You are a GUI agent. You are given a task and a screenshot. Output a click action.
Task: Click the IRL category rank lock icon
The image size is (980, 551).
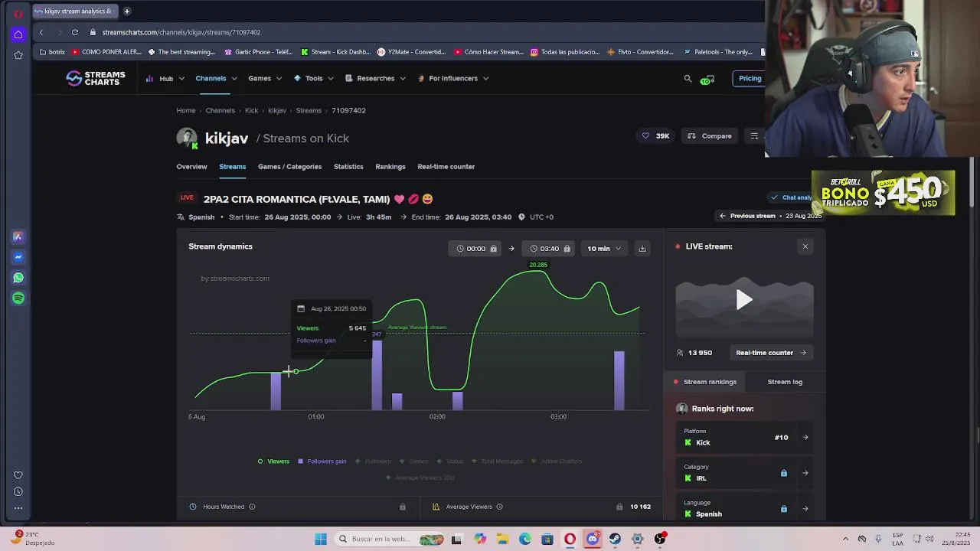783,473
